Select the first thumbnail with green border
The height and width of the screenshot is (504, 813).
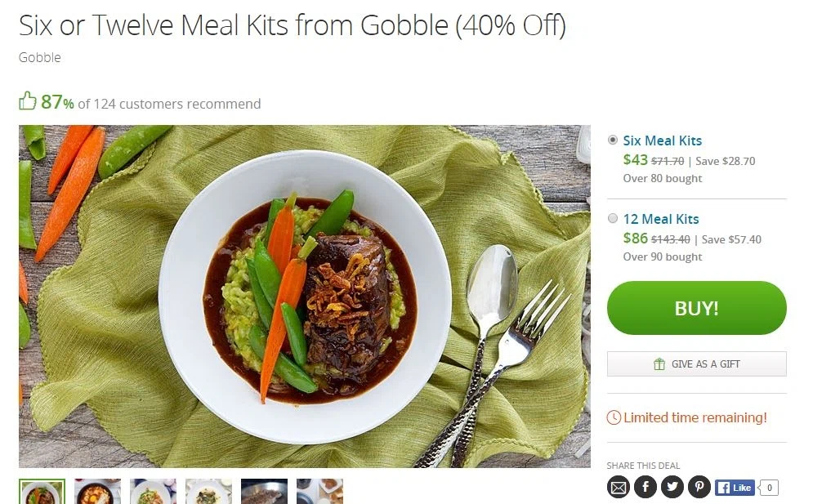click(42, 492)
